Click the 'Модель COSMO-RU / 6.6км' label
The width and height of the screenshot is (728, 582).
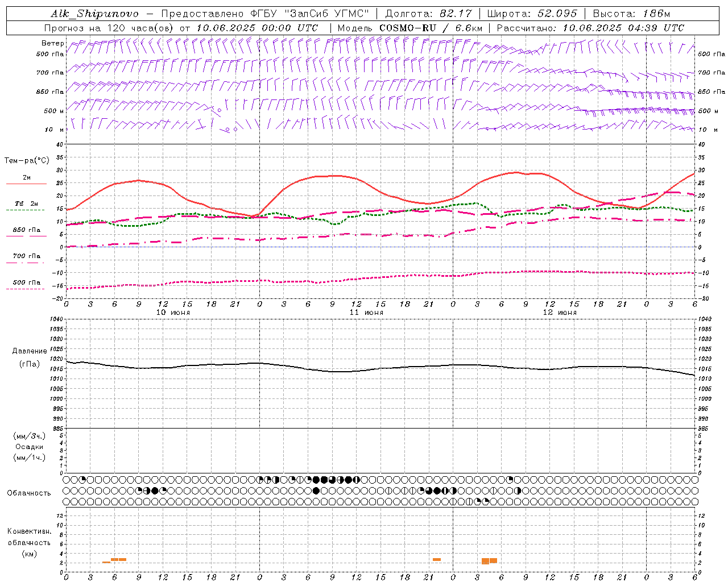click(409, 28)
